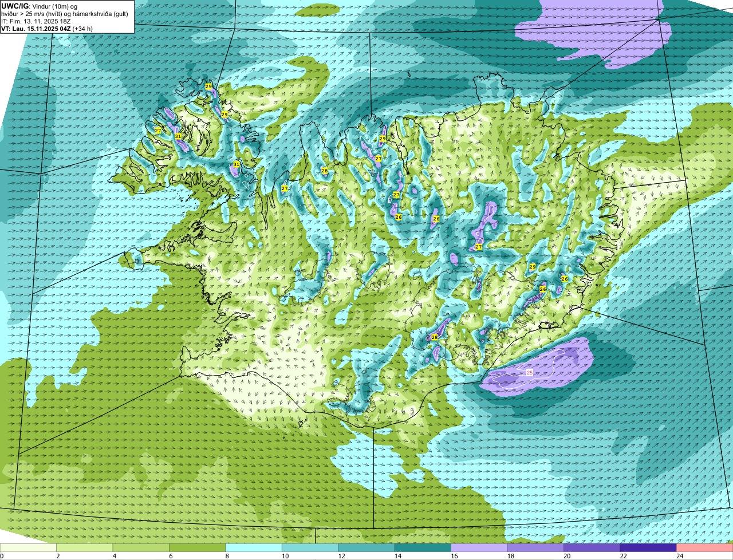Image resolution: width=733 pixels, height=560 pixels.
Task: Click the 18–20 m/s purple swatch
Action: click(x=536, y=548)
